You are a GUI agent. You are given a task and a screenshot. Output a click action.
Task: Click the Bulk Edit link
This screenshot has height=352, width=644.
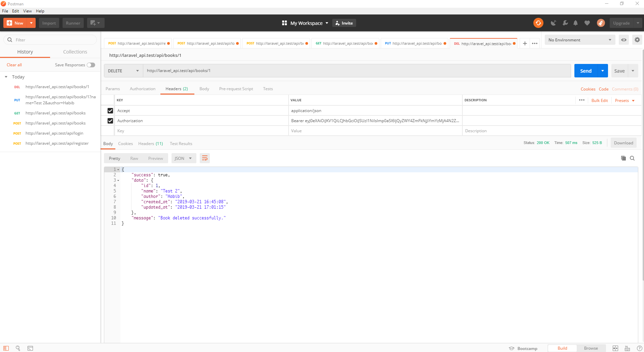coord(600,100)
